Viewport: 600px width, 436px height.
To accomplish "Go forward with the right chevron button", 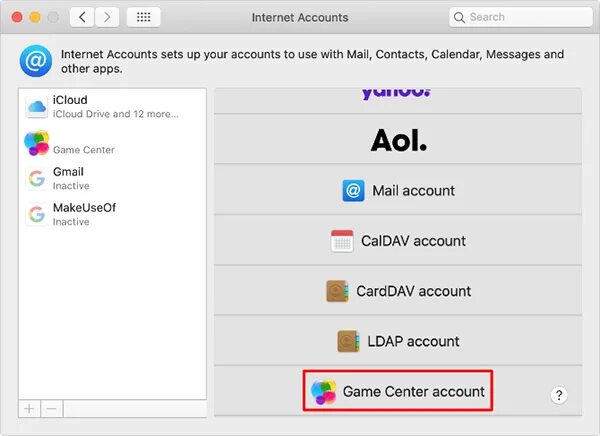I will [107, 17].
